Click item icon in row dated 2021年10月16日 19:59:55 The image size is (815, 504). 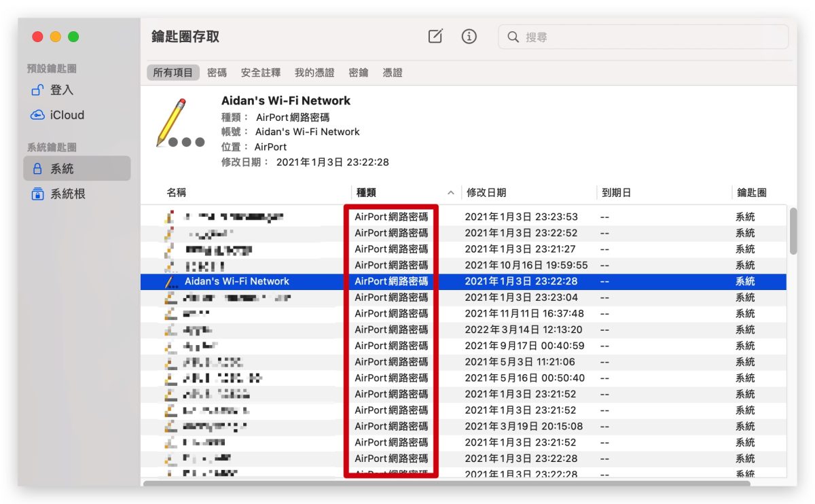(x=171, y=265)
